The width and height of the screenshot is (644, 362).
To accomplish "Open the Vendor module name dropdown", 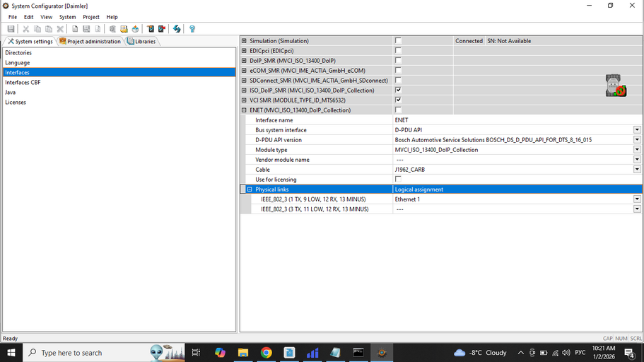I will tap(637, 159).
